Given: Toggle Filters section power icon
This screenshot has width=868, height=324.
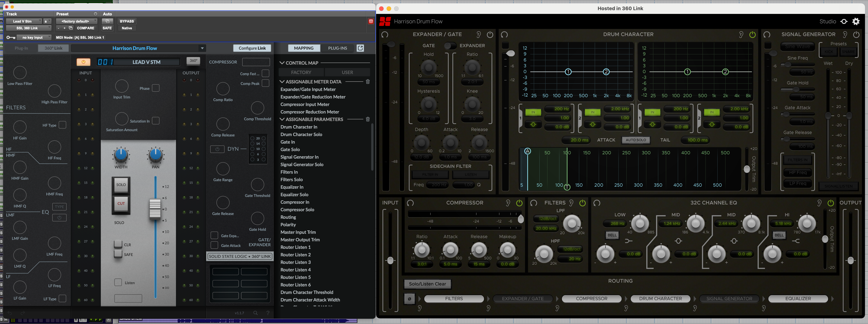Looking at the screenshot, I should [x=582, y=203].
